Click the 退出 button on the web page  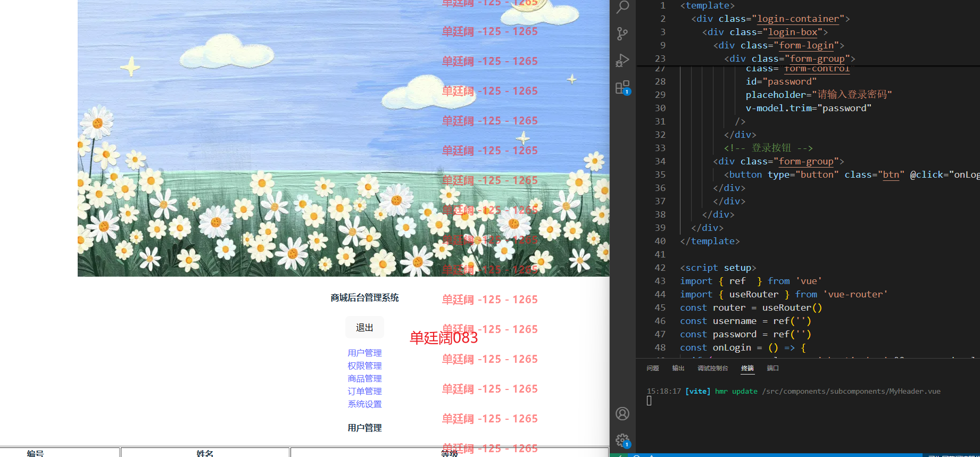364,327
